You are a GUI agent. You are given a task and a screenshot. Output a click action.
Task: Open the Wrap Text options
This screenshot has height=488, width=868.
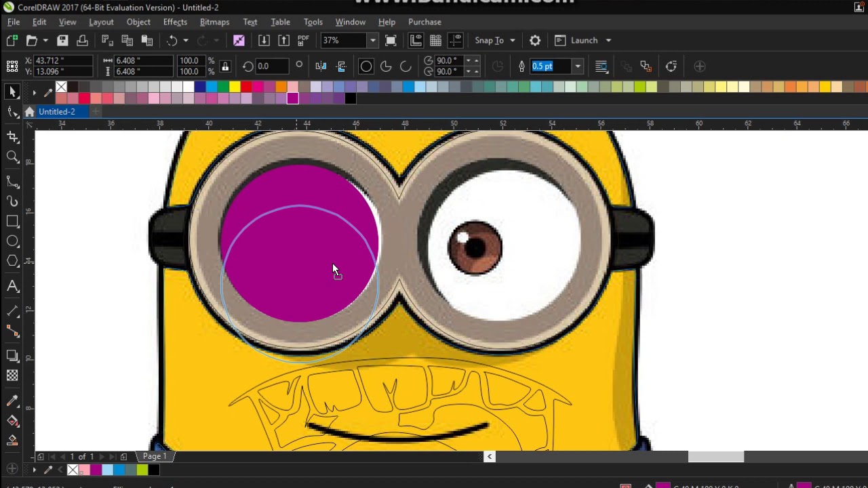pyautogui.click(x=601, y=66)
